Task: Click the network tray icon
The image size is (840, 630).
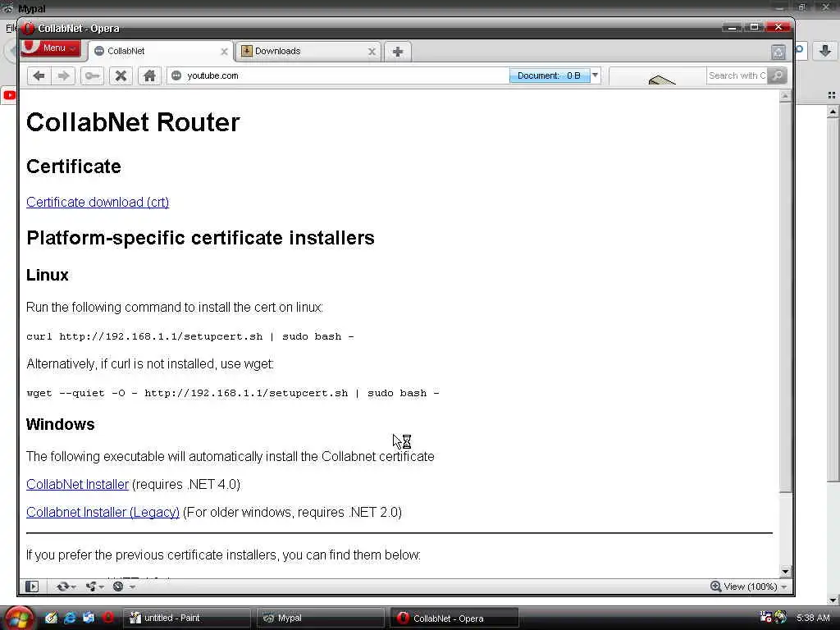Action: (x=765, y=617)
